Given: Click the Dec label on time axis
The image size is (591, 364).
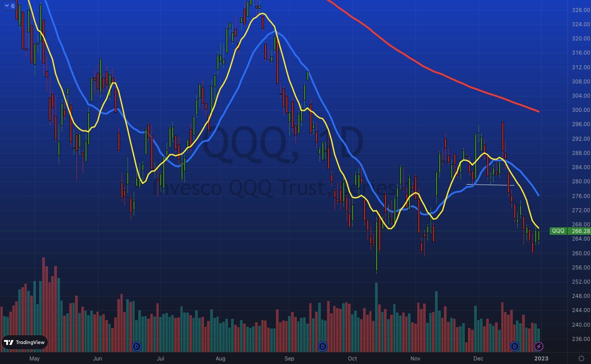Looking at the screenshot, I should [478, 358].
